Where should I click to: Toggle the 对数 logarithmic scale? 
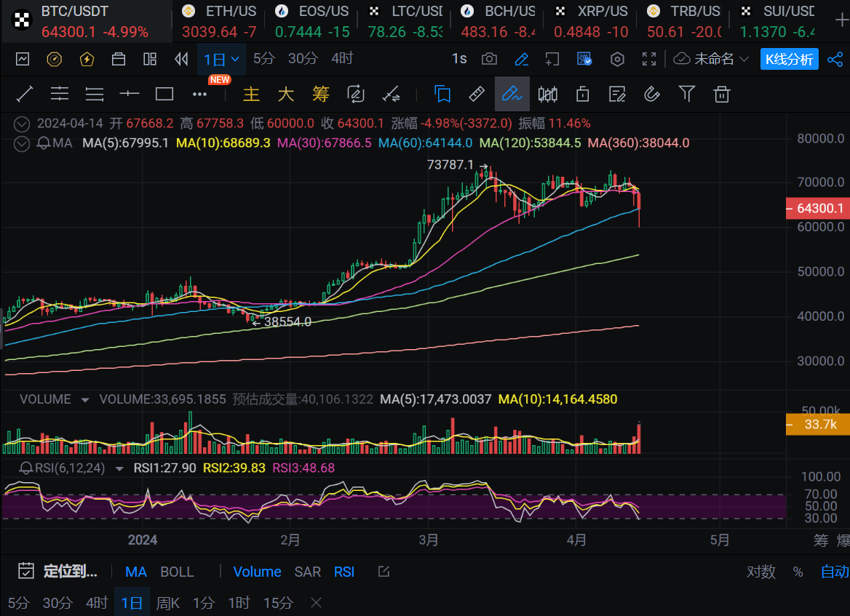[x=760, y=572]
